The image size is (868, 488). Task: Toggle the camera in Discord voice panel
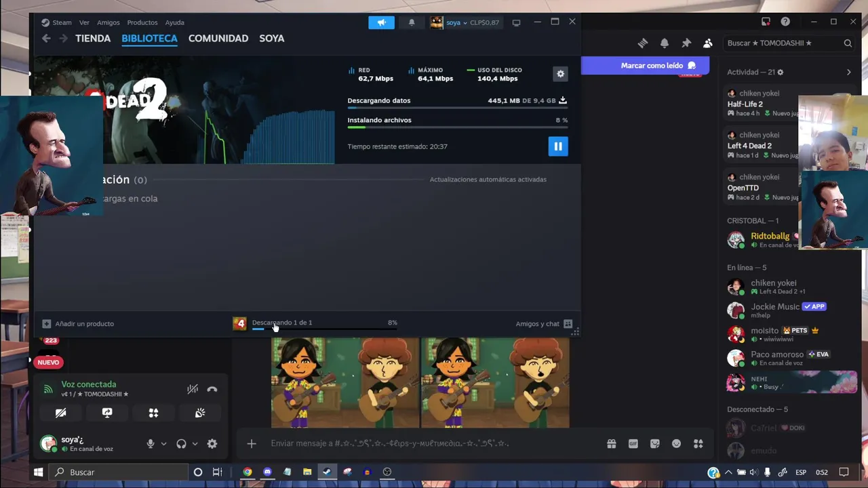[61, 413]
